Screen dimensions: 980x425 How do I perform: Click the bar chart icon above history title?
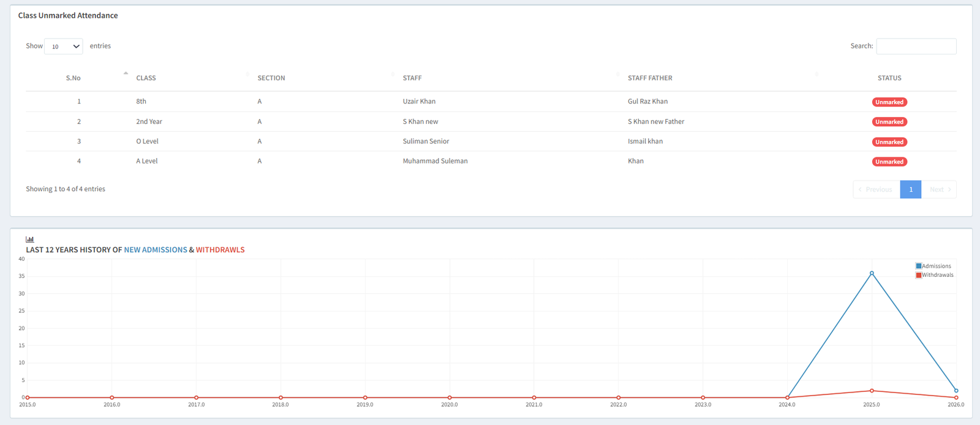tap(29, 239)
